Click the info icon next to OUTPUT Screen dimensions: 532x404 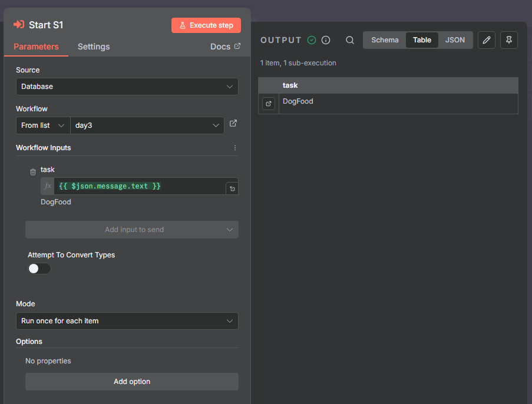coord(326,39)
